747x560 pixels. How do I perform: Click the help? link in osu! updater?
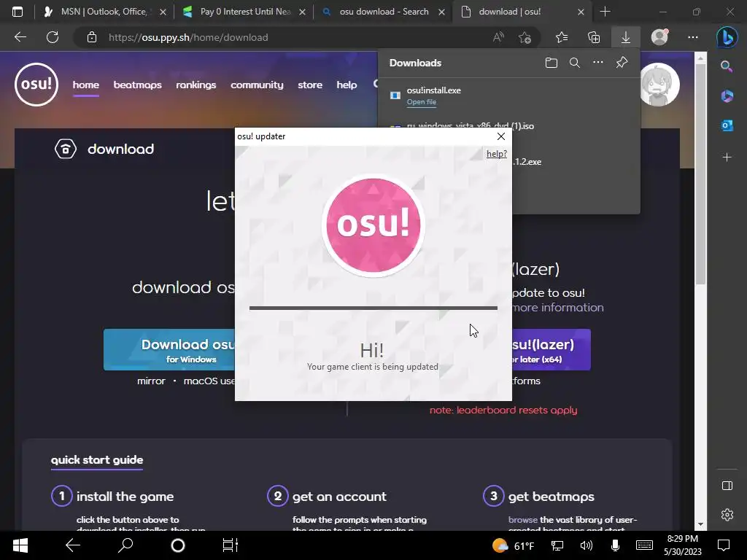tap(496, 154)
